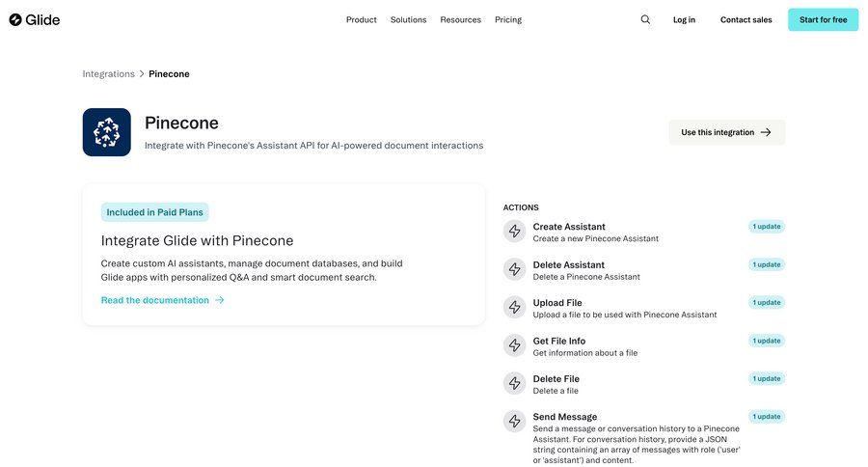The height and width of the screenshot is (467, 868).
Task: Click Use this integration button
Action: [726, 132]
